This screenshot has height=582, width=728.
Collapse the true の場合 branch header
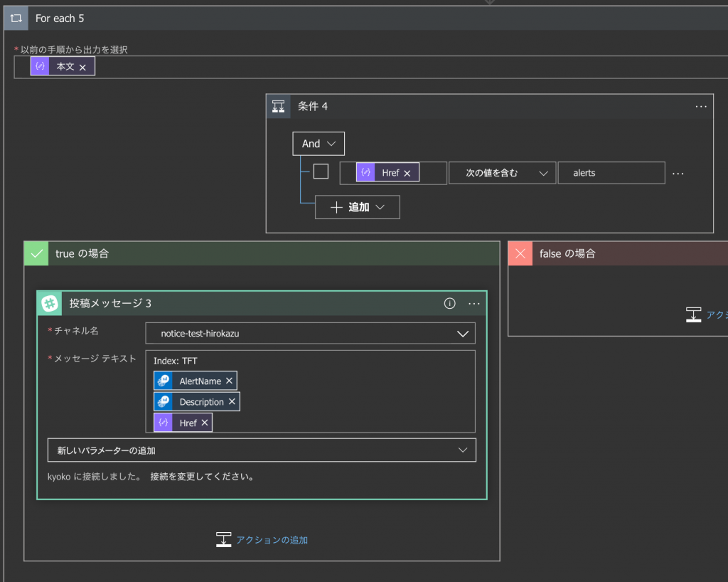click(262, 253)
